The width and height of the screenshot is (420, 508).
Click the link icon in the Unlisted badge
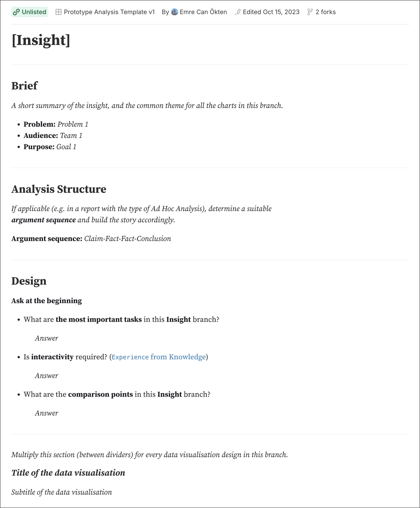point(17,12)
